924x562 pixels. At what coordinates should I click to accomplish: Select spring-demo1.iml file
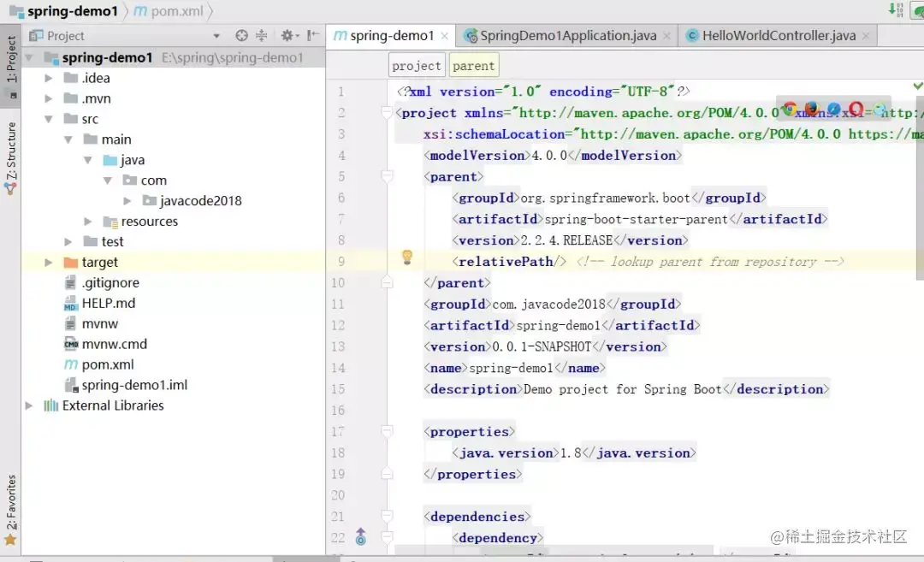click(134, 385)
